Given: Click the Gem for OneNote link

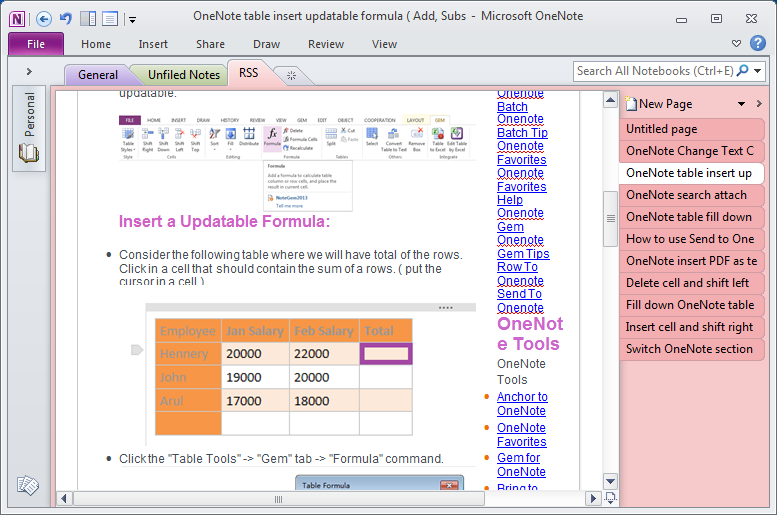Looking at the screenshot, I should point(521,464).
